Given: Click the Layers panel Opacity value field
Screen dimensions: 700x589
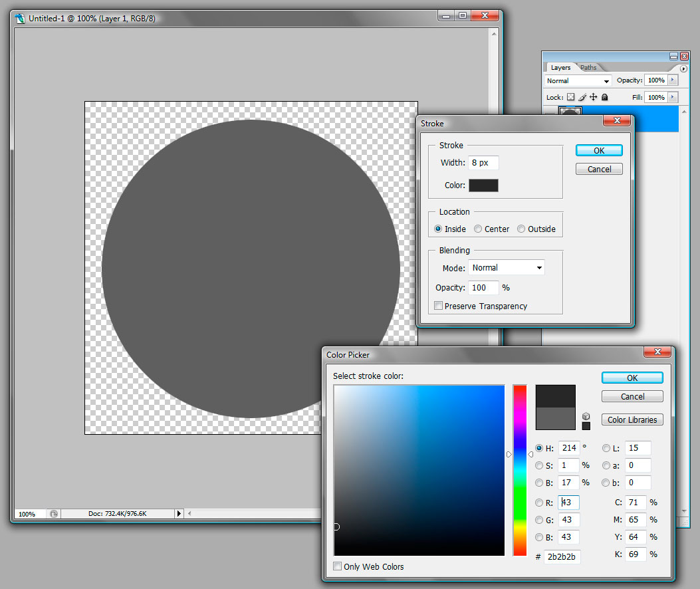Looking at the screenshot, I should 656,80.
